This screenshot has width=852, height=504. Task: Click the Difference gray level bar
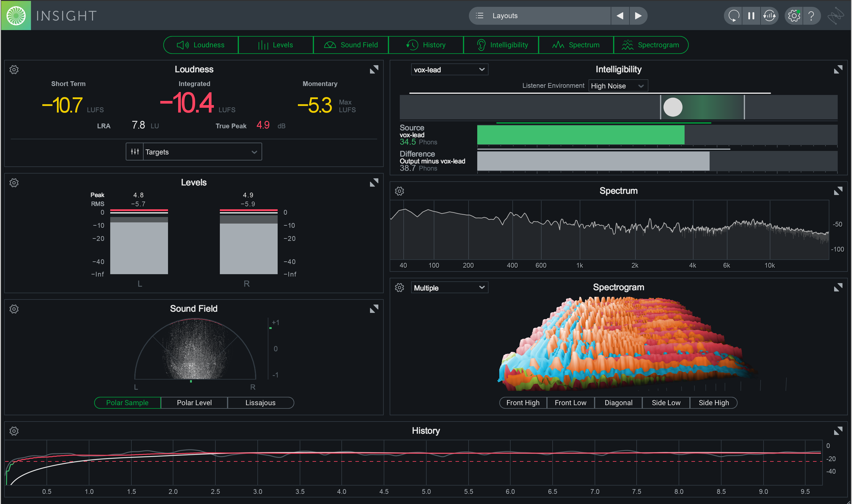(x=593, y=161)
